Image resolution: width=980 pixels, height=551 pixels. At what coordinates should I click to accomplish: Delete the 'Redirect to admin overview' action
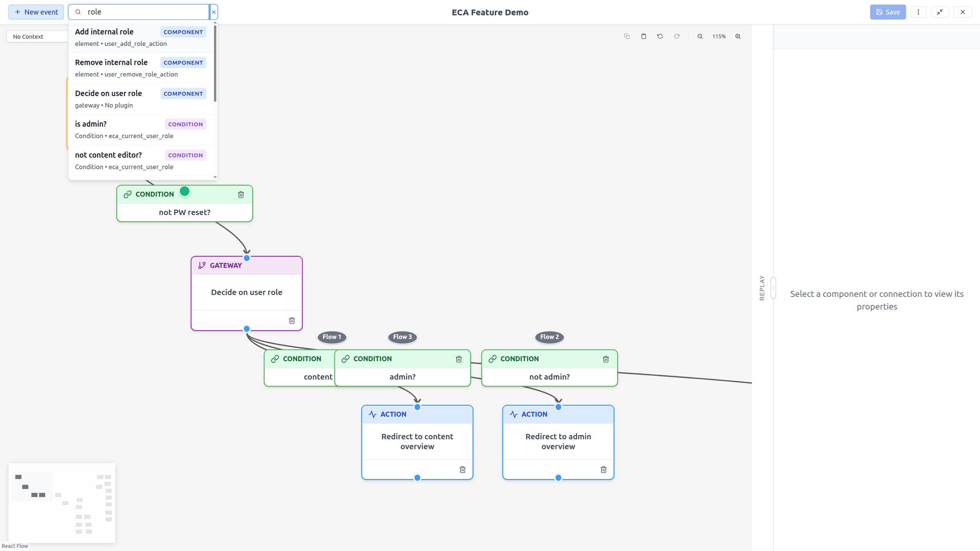point(603,469)
